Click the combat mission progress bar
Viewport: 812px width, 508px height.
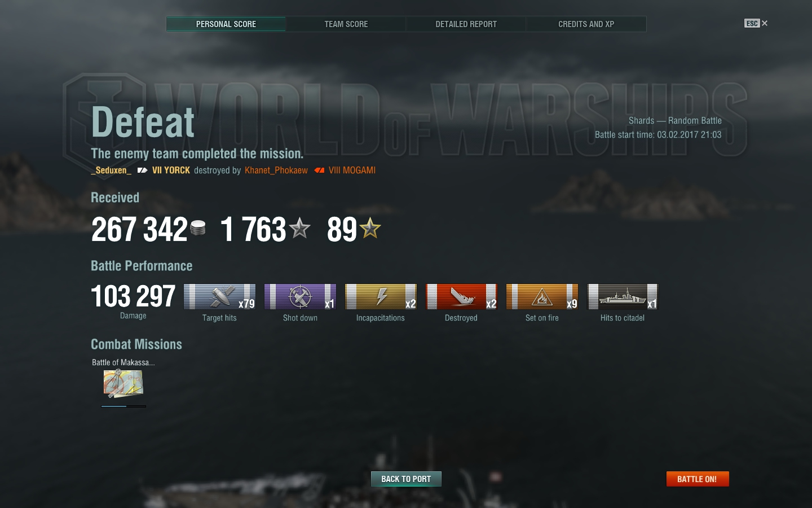[x=123, y=406]
